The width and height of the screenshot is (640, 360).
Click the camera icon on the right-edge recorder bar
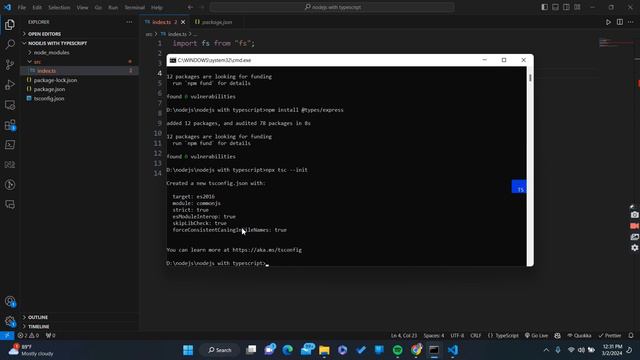pyautogui.click(x=634, y=215)
